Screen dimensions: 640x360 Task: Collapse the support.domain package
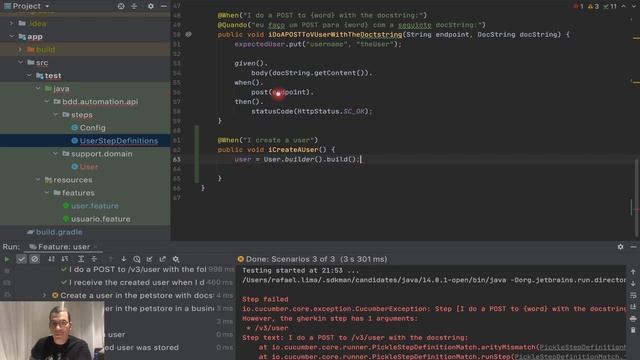coord(56,154)
